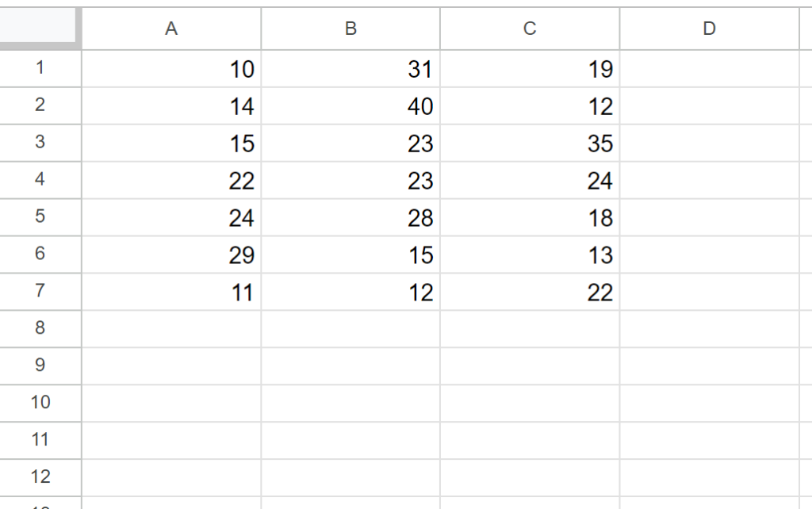Select row header 4
This screenshot has width=812, height=509.
click(40, 181)
